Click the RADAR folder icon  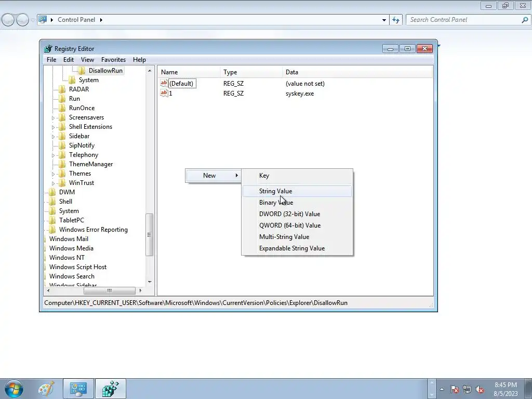[x=62, y=89]
